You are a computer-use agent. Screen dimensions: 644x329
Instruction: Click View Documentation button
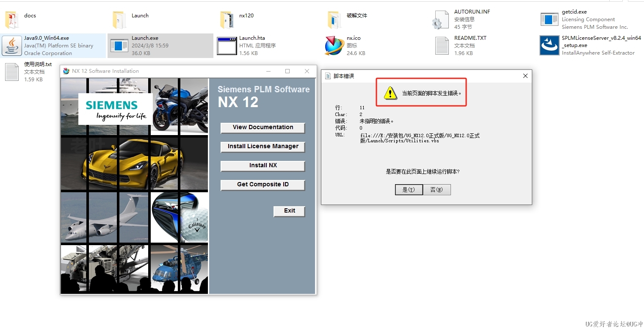(x=263, y=127)
